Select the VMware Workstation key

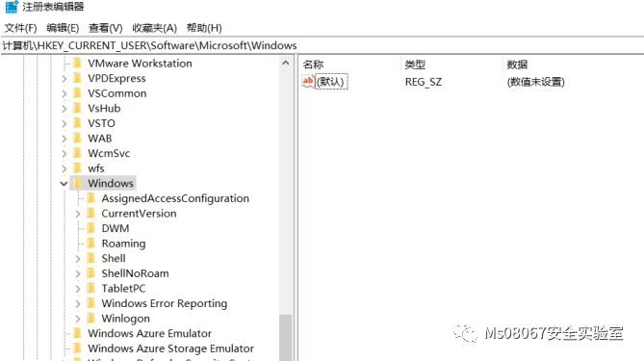[140, 64]
